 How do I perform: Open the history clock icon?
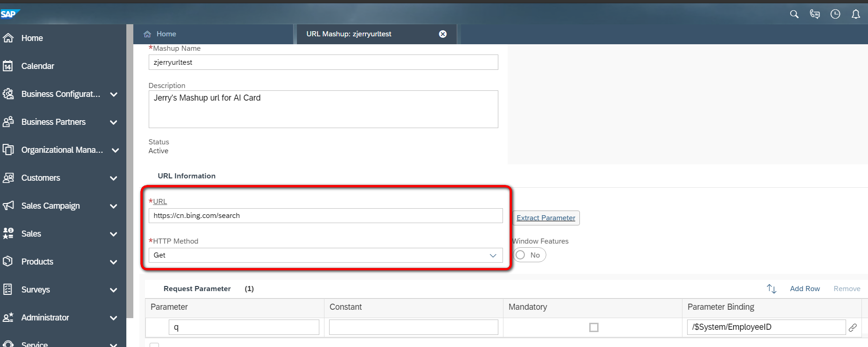click(835, 14)
